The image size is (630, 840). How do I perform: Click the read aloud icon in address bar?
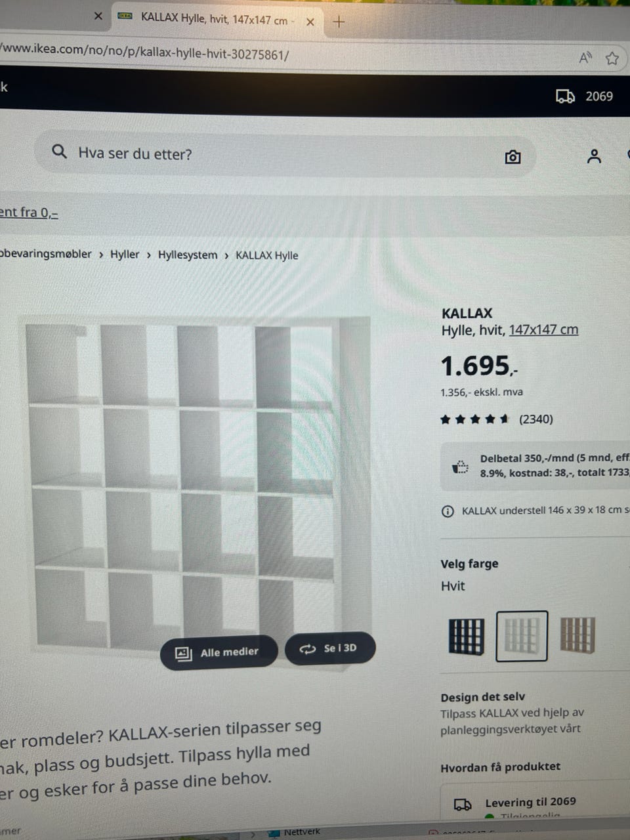(x=585, y=58)
